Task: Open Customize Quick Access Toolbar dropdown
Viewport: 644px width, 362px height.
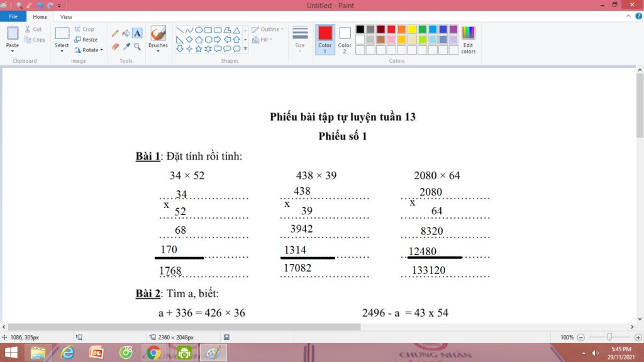Action: click(x=59, y=6)
